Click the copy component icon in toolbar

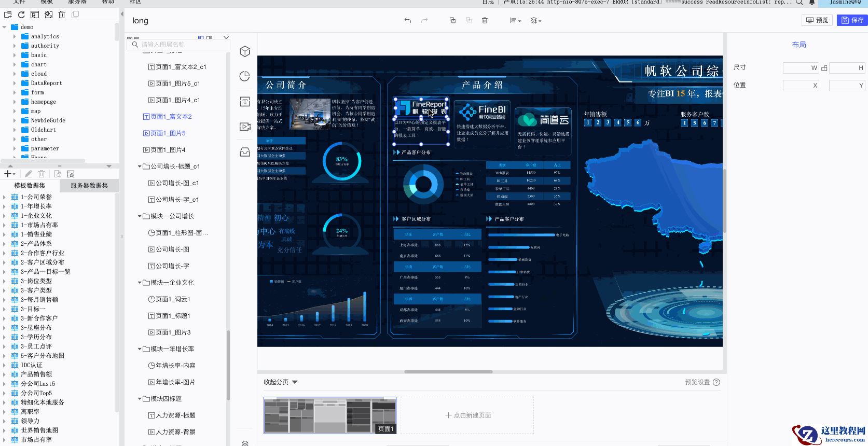point(452,20)
